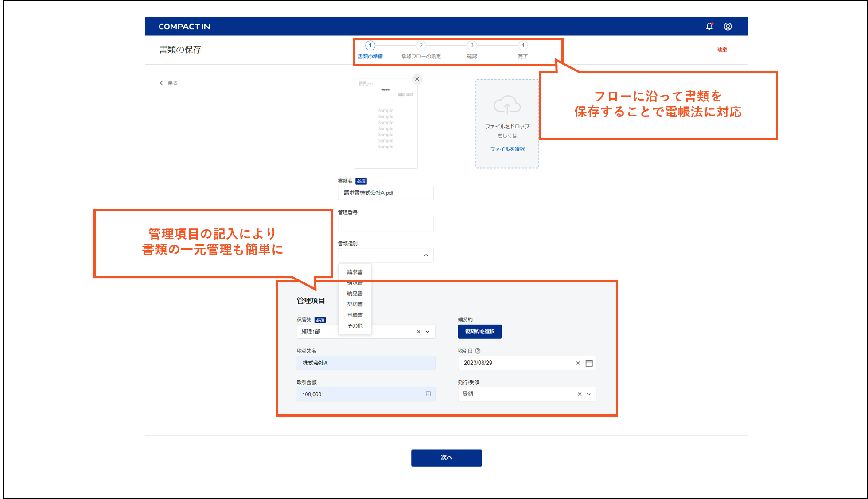Screen dimensions: 868x499
Task: Click 契約を選択 to choose a contract
Action: coord(480,332)
